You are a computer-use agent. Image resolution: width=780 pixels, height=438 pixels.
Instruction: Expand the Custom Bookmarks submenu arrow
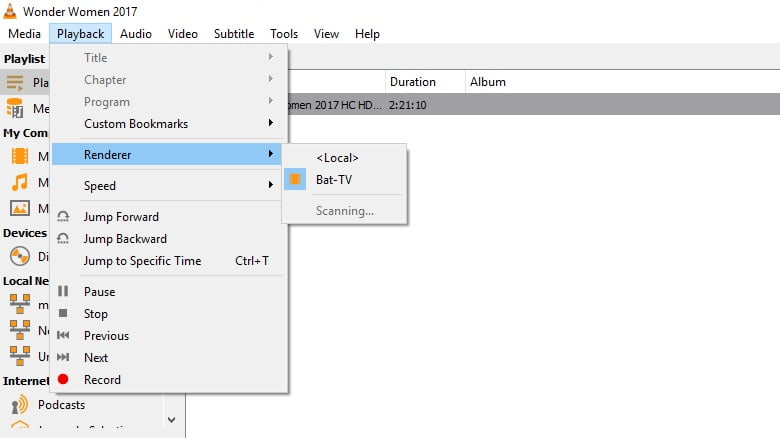271,122
